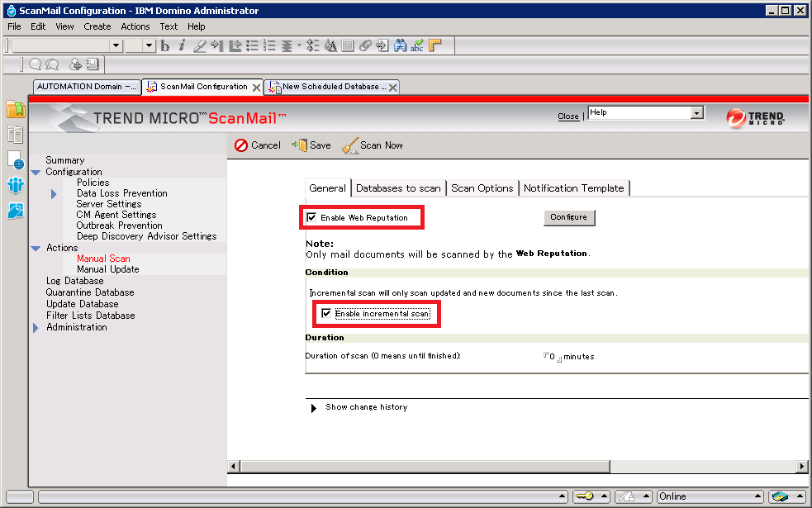This screenshot has width=812, height=508.
Task: Click the Save icon in the action bar
Action: pyautogui.click(x=299, y=145)
